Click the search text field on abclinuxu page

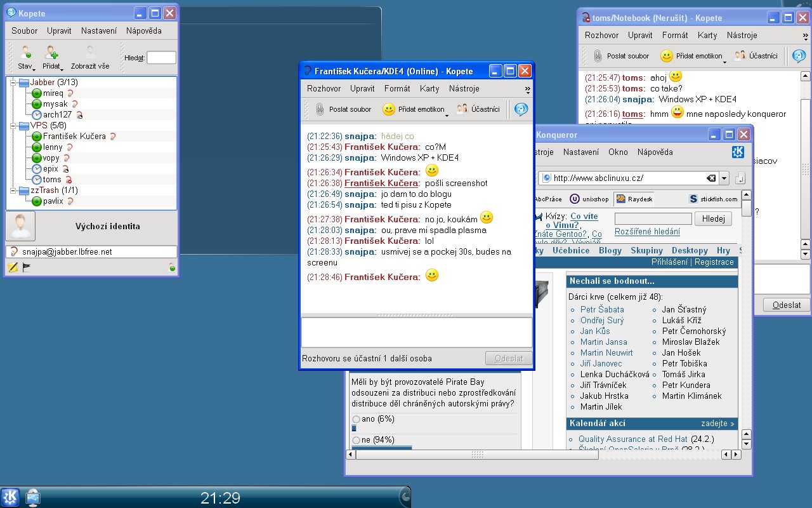pyautogui.click(x=653, y=218)
